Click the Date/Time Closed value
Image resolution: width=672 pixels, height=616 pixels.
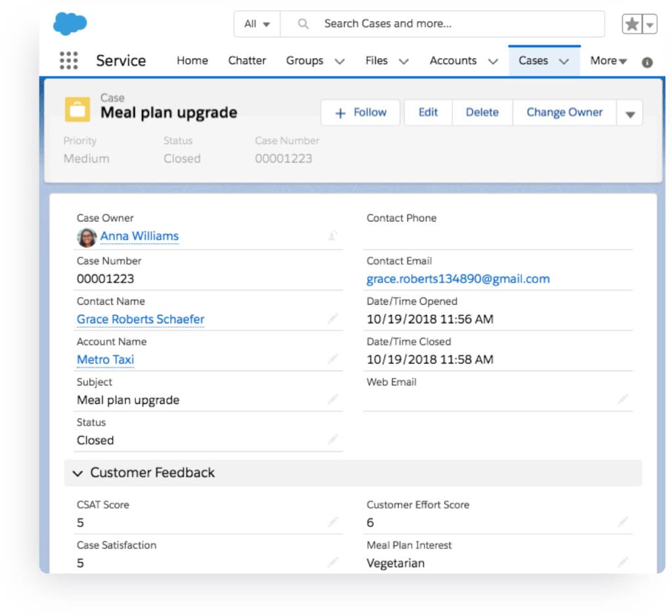[430, 359]
